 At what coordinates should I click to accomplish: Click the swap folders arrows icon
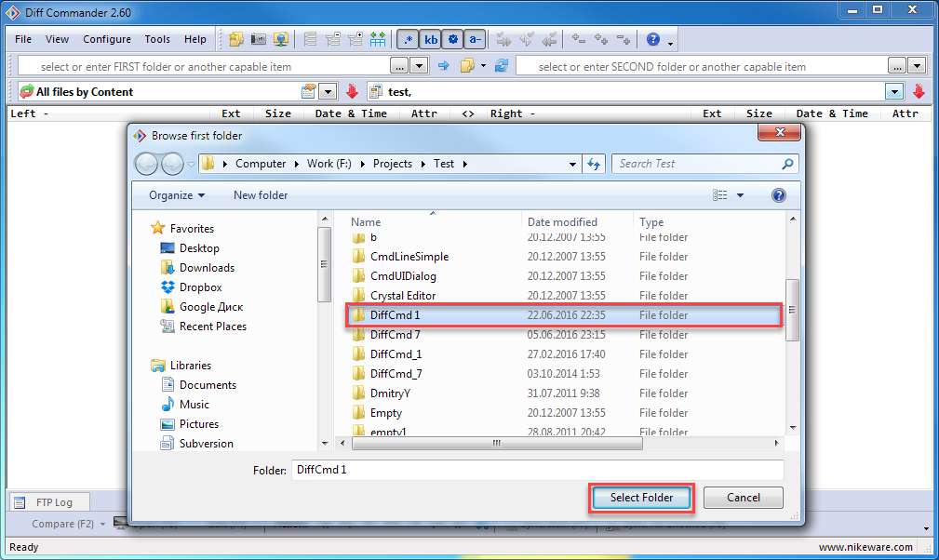point(502,66)
